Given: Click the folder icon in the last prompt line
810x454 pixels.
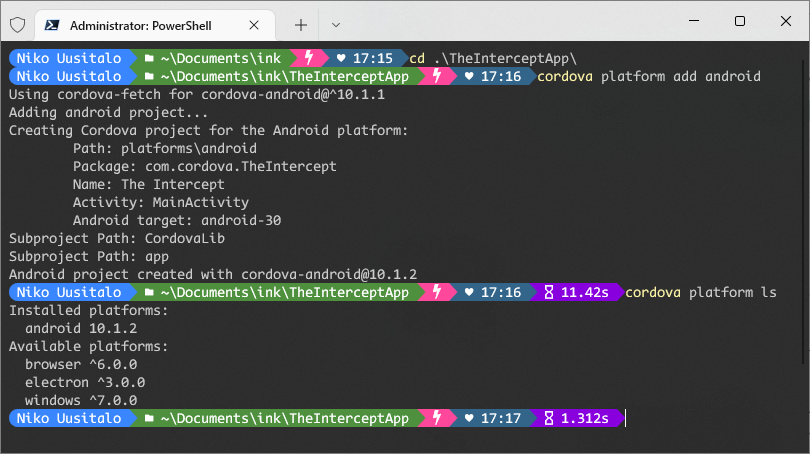Looking at the screenshot, I should (x=149, y=418).
